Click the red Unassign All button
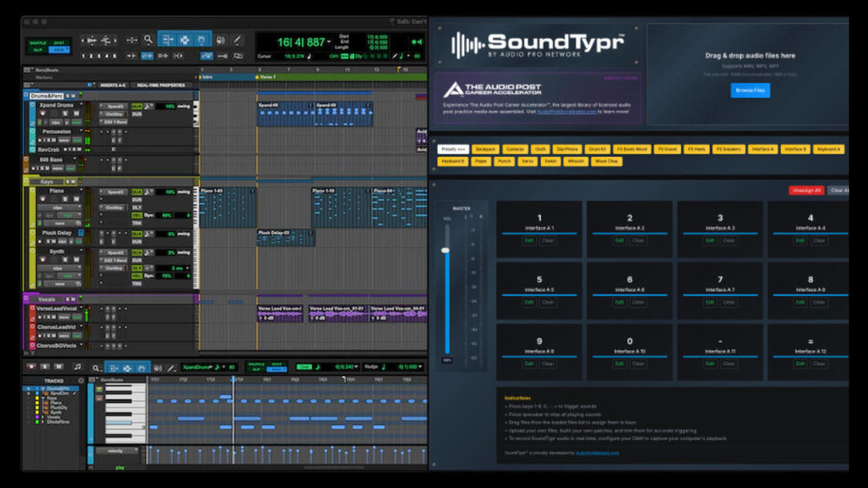Screen dimensions: 868x488 (806, 190)
